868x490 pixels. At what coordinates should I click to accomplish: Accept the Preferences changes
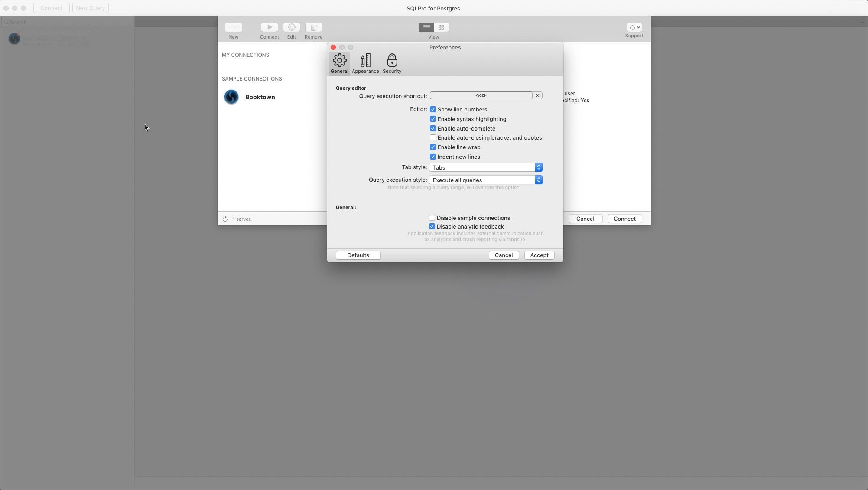pos(539,255)
